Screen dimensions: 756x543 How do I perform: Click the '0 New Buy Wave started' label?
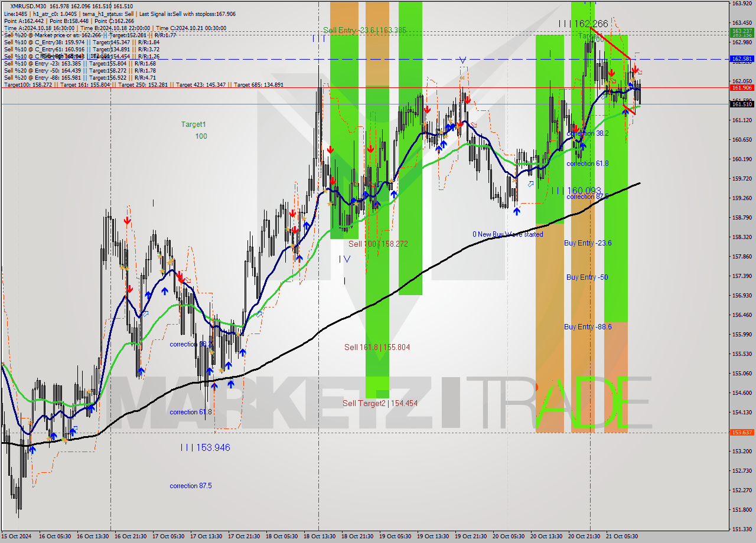507,234
